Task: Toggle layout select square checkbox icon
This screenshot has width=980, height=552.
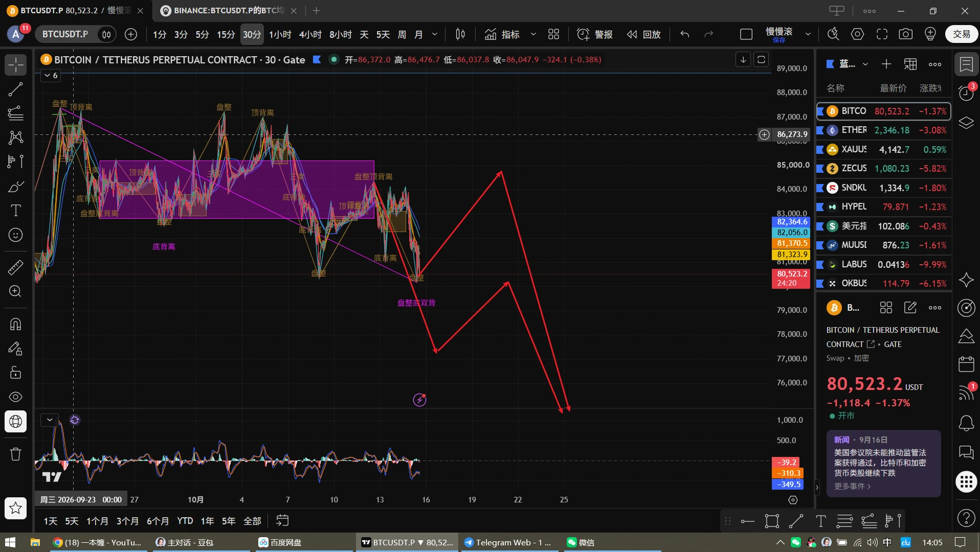Action: coord(746,34)
